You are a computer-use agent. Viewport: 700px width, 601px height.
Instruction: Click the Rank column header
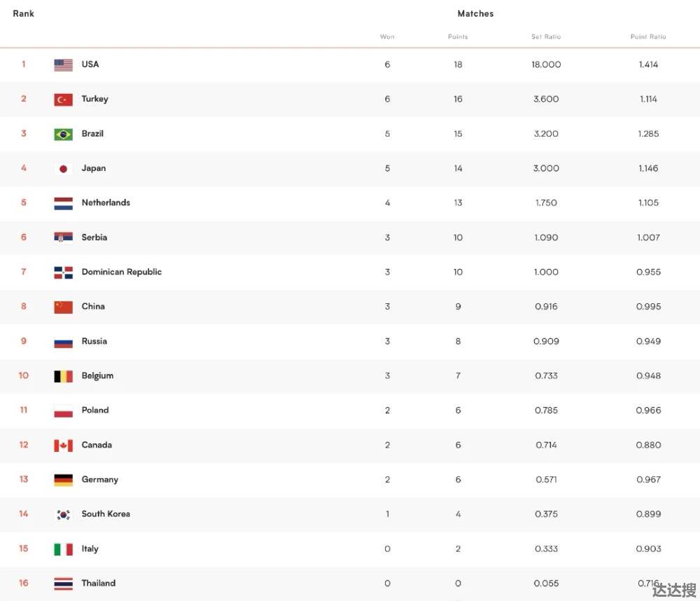coord(23,13)
